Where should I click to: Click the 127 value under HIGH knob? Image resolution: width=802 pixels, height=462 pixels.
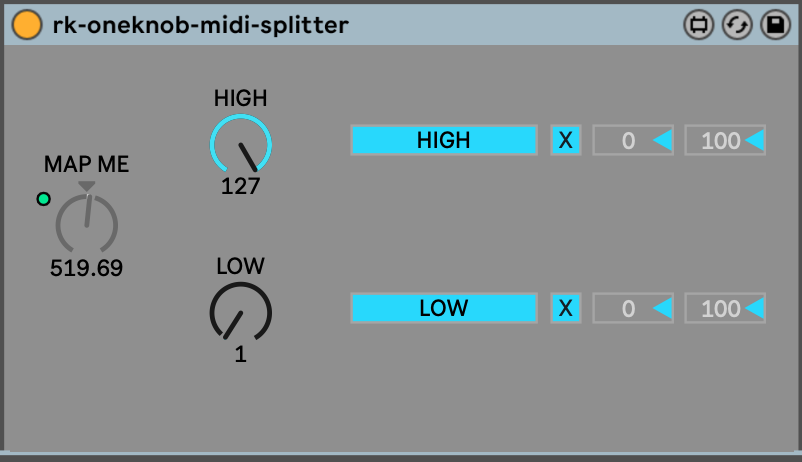[x=241, y=186]
